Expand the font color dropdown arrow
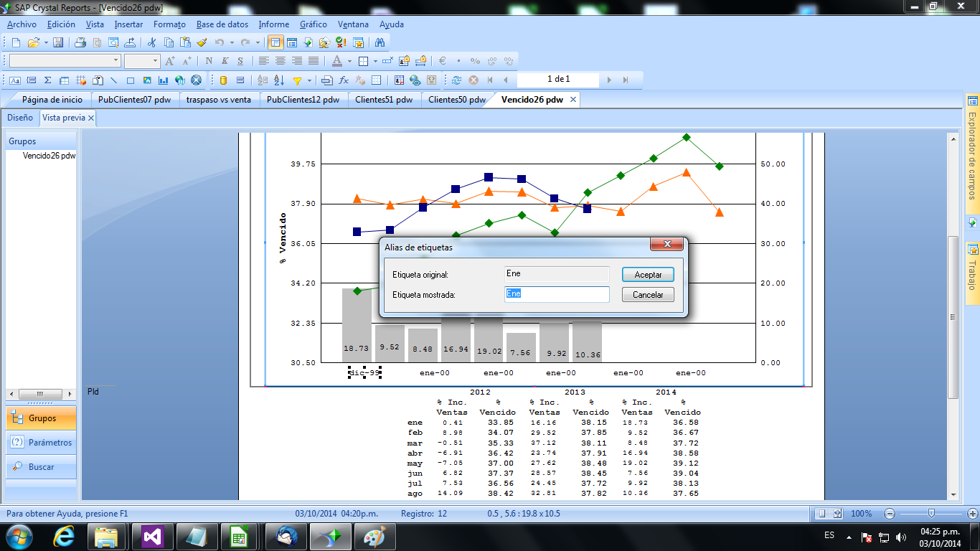 click(x=349, y=61)
